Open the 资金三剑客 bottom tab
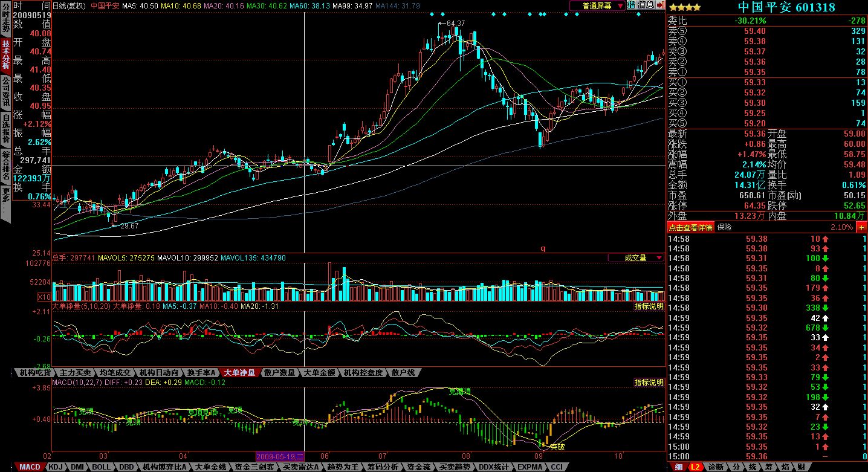The image size is (868, 472). [254, 467]
